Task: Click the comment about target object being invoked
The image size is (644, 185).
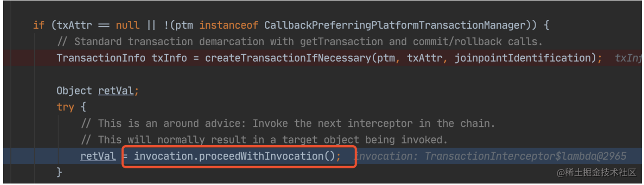Action: pos(264,140)
